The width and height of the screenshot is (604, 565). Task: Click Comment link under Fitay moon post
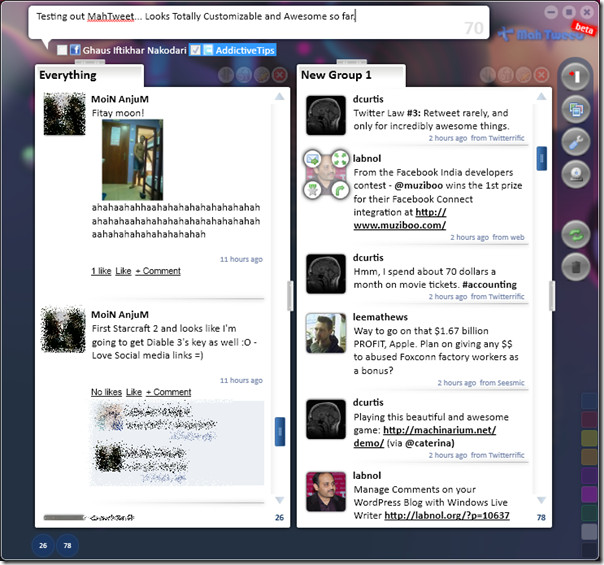coord(158,271)
